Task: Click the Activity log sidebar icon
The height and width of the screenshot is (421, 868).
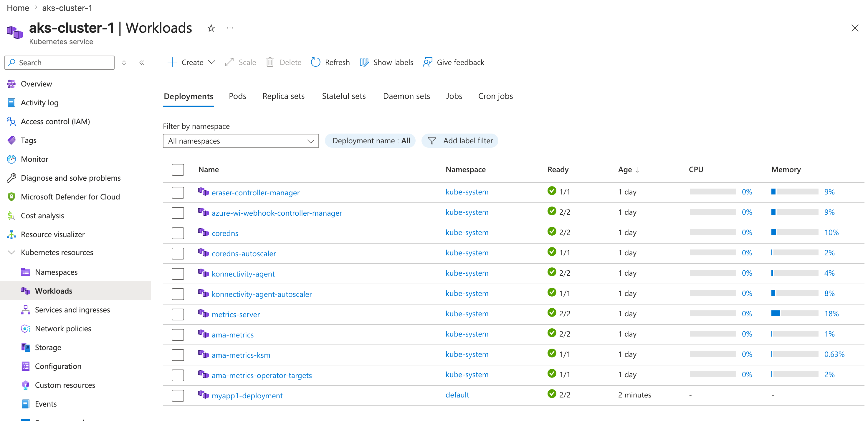Action: coord(11,103)
